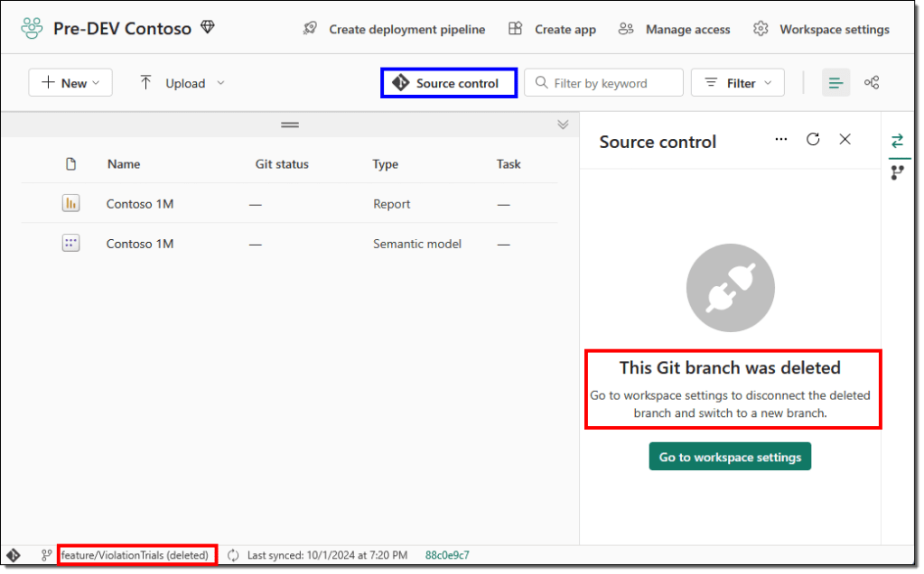Open the Contoso 1M report
Image resolution: width=924 pixels, height=574 pixels.
coord(140,204)
